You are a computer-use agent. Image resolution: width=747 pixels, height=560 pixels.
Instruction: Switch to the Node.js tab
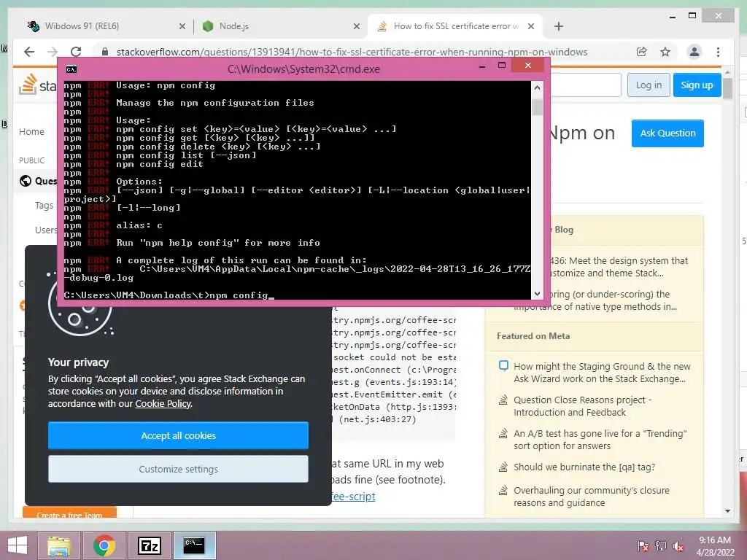coord(280,26)
